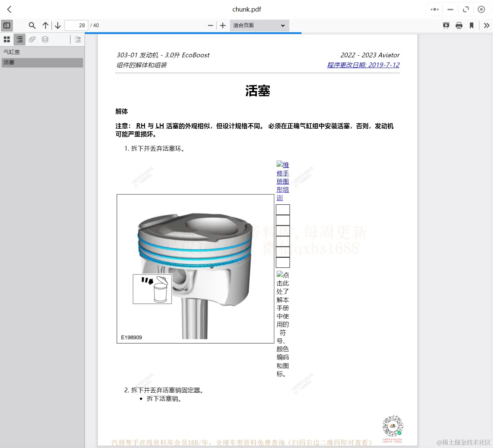Viewport: 493px width, 448px height.
Task: Print the chunk.pdf document
Action: click(x=459, y=25)
